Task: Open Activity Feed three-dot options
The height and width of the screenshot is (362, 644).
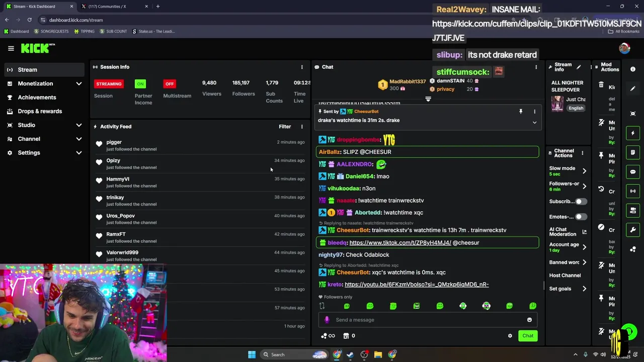Action: pos(302,127)
